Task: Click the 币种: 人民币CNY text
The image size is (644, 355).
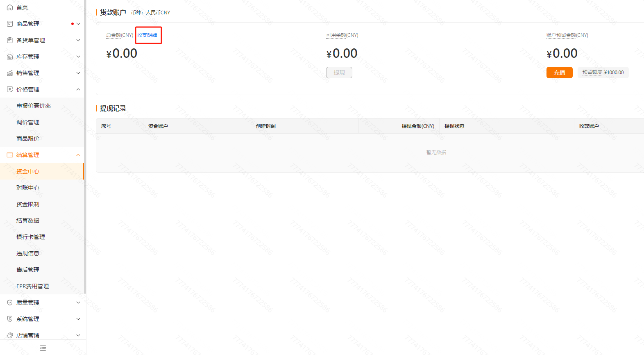Action: [151, 13]
